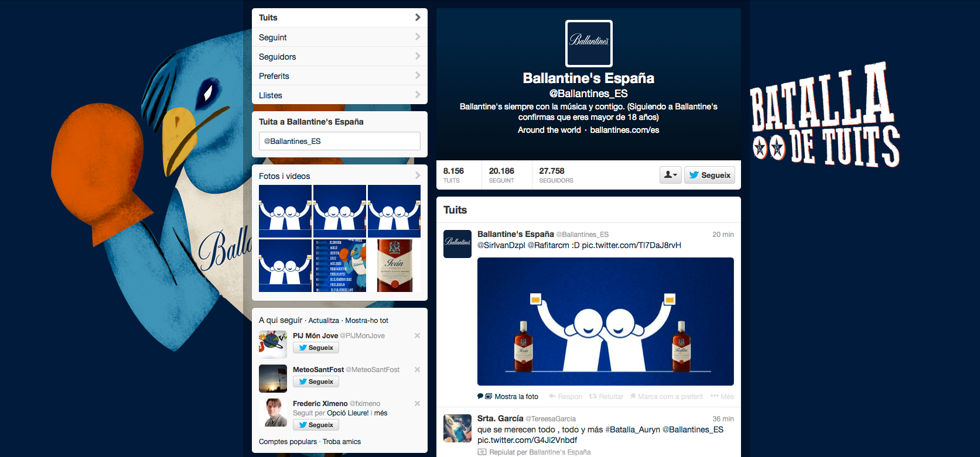Open pic.twitter.com/TI7DaJ8rvH link
The height and width of the screenshot is (457, 980).
click(631, 245)
